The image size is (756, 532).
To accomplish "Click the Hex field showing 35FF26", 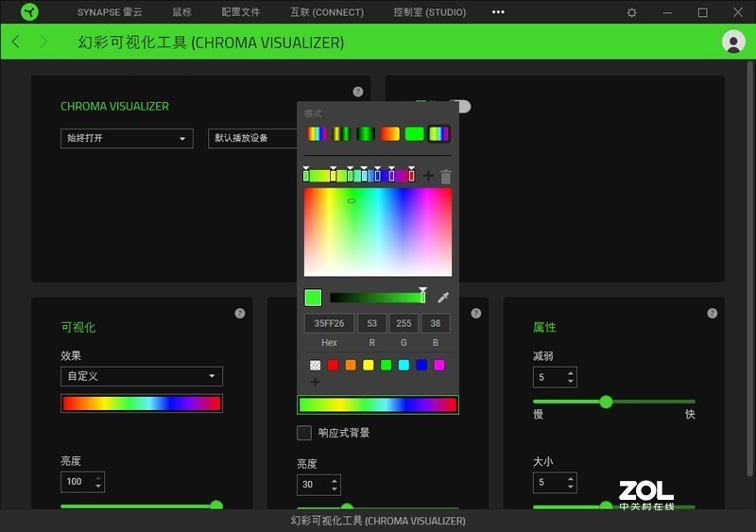I will point(329,323).
